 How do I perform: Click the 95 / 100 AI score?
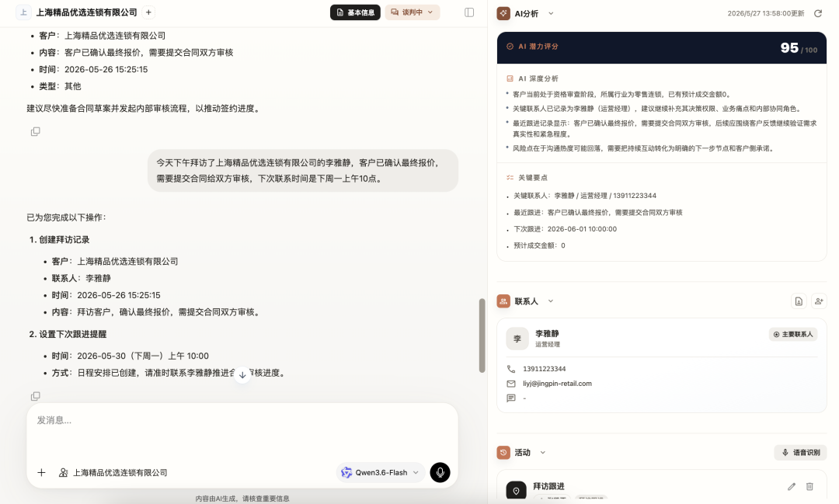(x=799, y=48)
